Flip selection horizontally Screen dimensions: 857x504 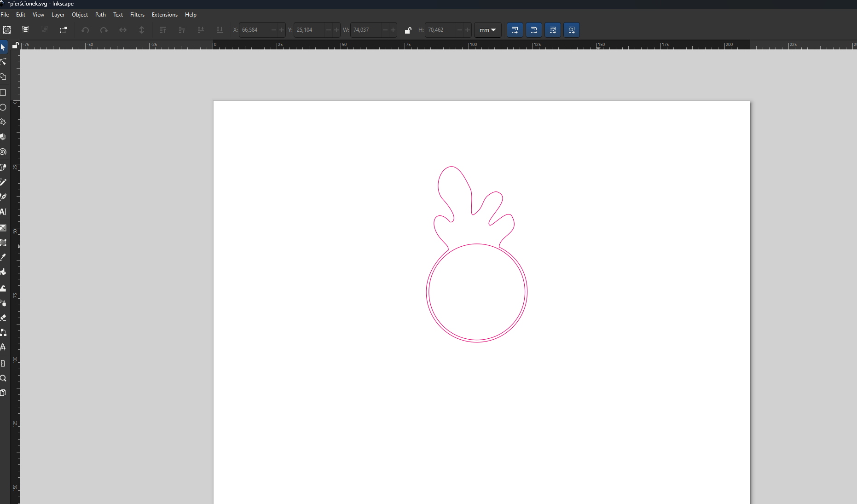123,30
